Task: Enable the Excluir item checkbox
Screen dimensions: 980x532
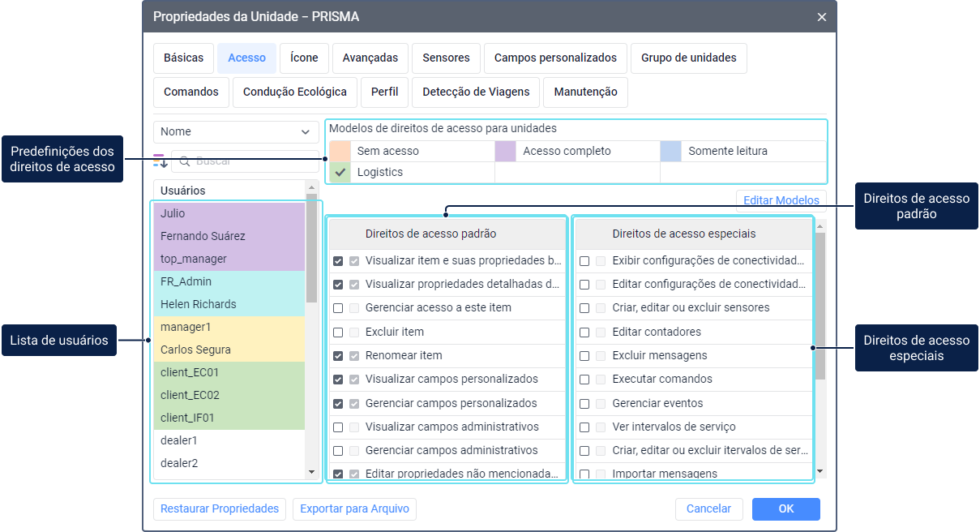Action: (338, 332)
